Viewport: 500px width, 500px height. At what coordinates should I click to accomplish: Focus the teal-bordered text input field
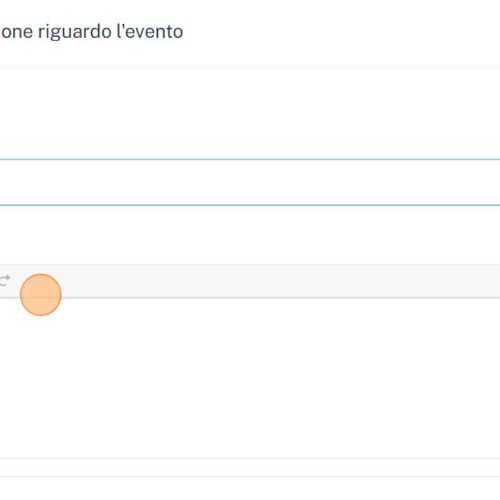coord(250,182)
